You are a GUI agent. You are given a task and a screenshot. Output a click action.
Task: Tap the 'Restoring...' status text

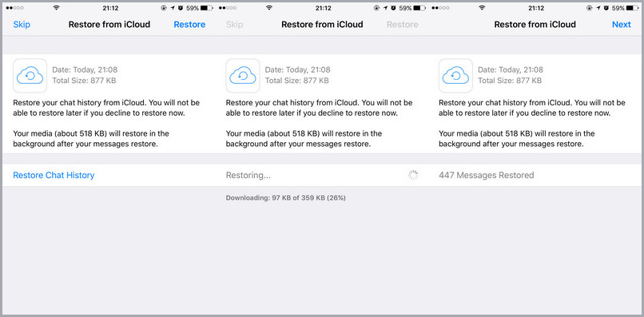tap(248, 176)
